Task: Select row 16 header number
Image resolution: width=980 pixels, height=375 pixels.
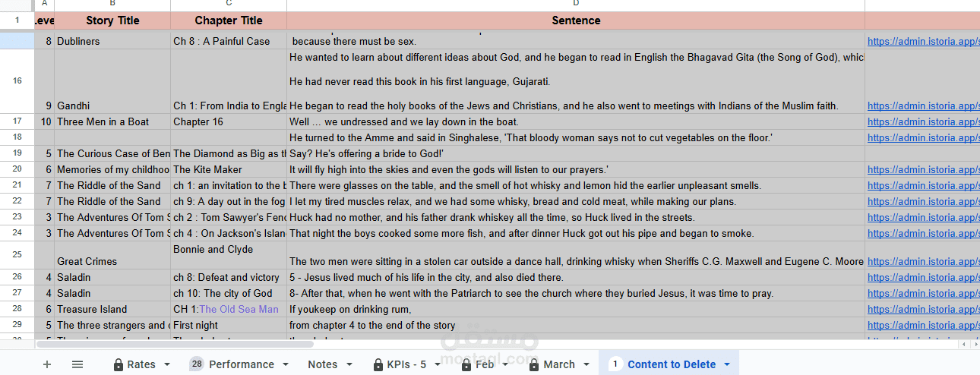Action: (17, 81)
